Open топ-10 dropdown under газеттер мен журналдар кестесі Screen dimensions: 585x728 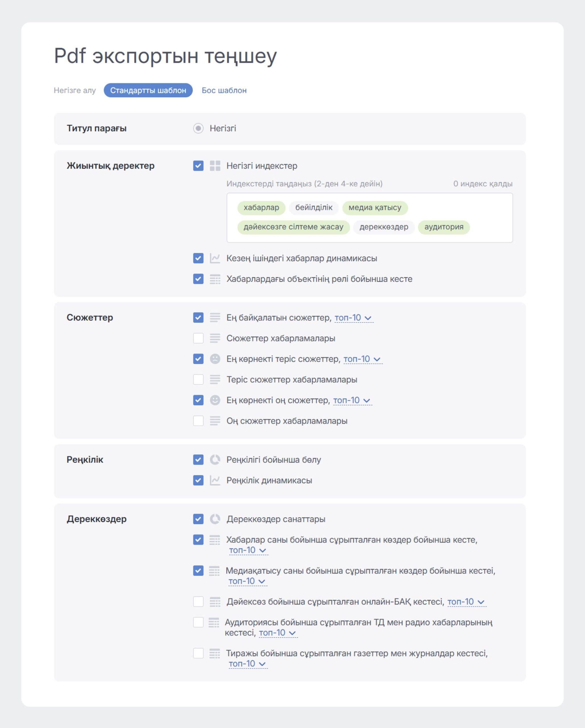248,664
